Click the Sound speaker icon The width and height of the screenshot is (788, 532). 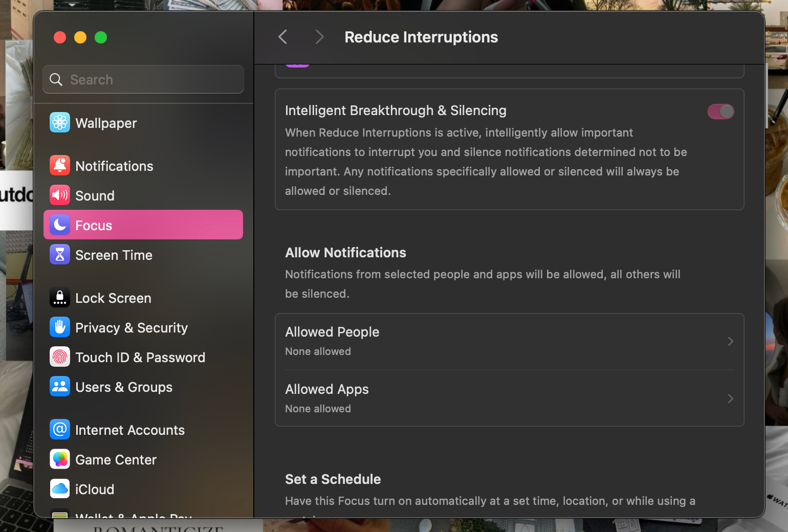(60, 195)
